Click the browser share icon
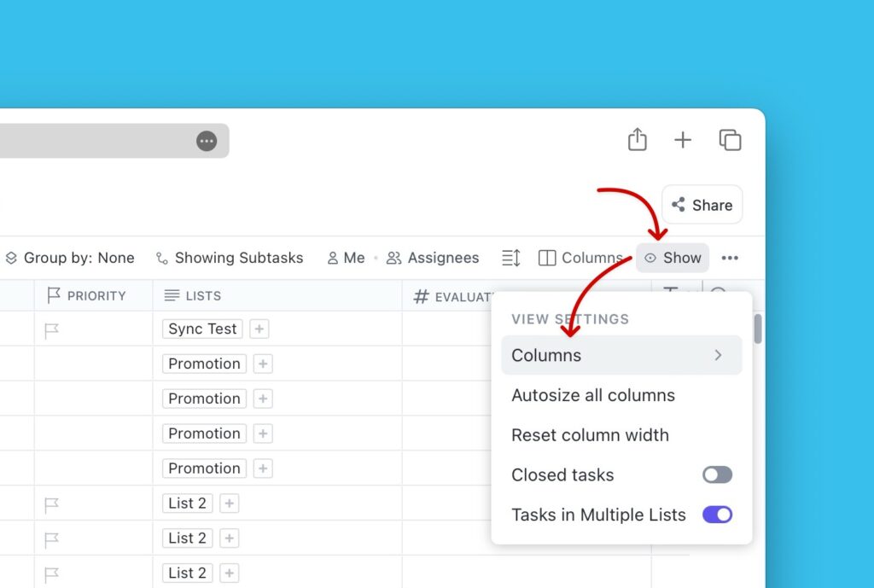The image size is (874, 588). pyautogui.click(x=637, y=140)
